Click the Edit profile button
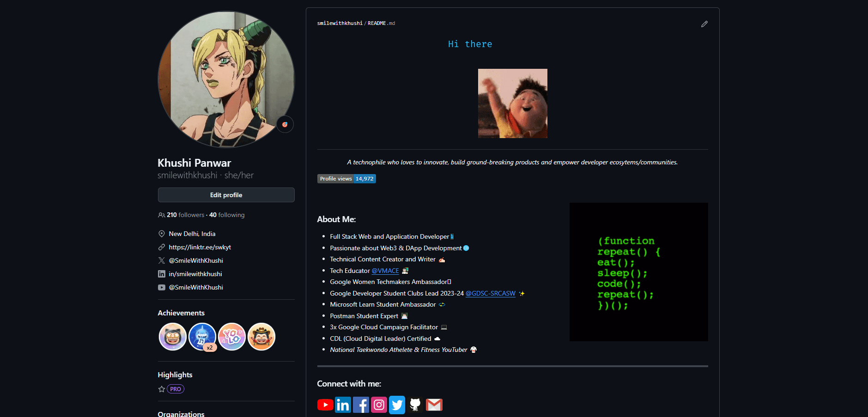The height and width of the screenshot is (417, 868). pyautogui.click(x=226, y=195)
